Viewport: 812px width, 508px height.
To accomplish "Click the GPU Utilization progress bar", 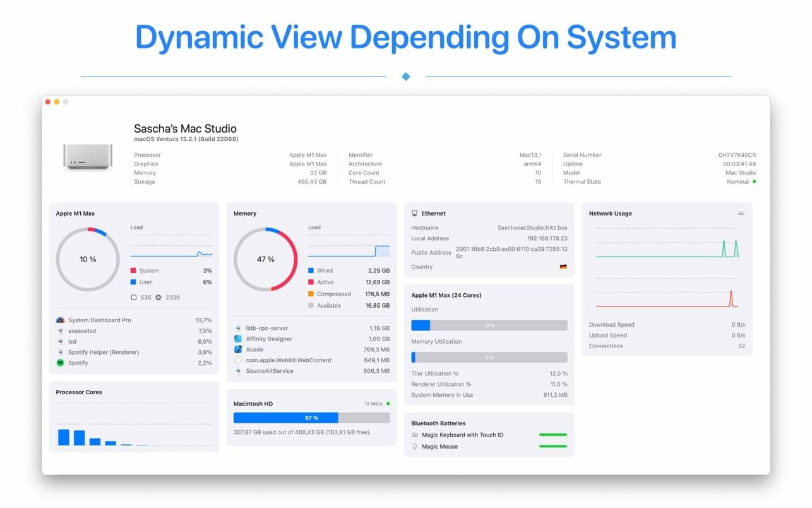I will (489, 325).
